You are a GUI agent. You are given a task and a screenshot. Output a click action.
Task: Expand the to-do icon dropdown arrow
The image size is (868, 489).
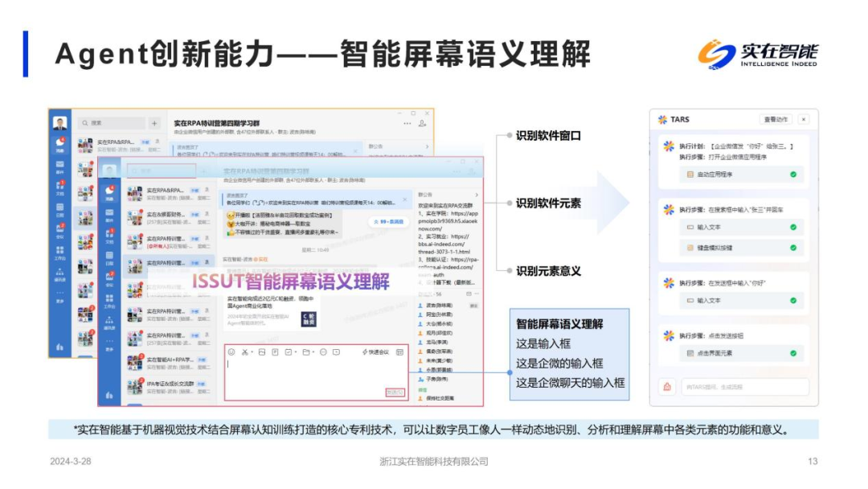coord(296,352)
